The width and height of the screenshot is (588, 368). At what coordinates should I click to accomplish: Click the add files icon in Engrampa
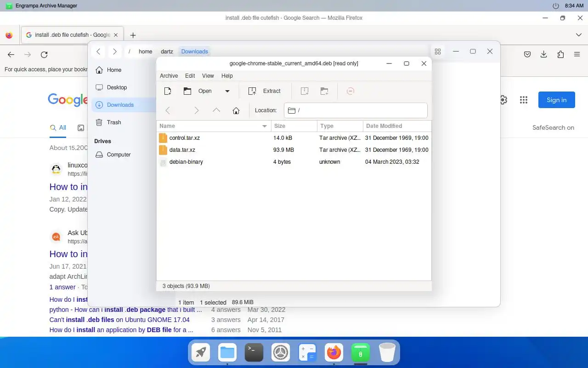tap(305, 91)
